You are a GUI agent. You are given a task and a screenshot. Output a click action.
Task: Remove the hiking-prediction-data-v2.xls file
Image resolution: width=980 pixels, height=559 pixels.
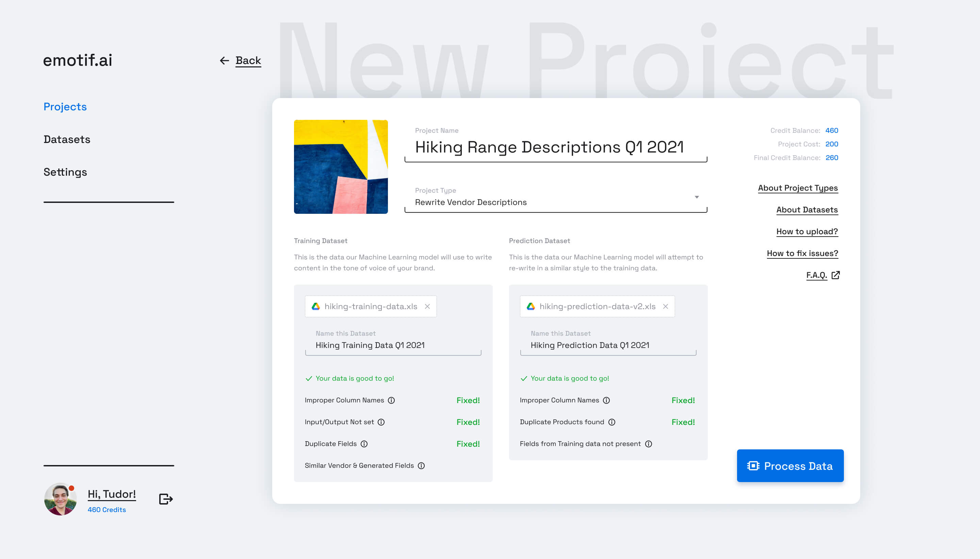[x=665, y=306]
